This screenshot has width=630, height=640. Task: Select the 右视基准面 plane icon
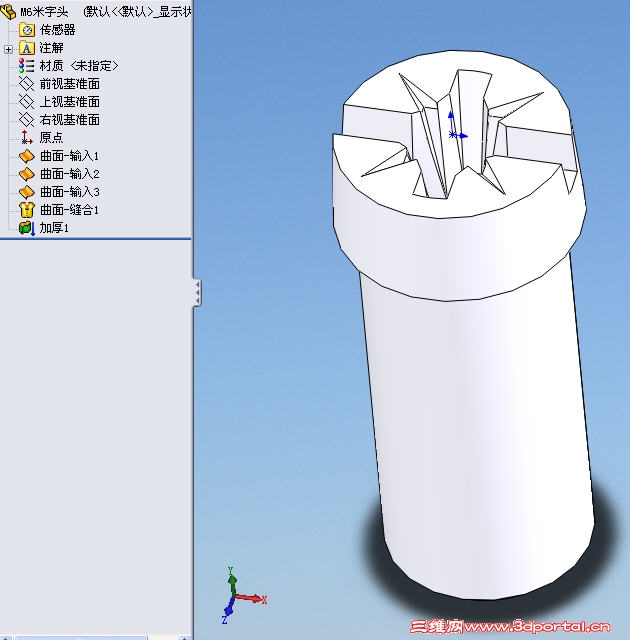tap(27, 120)
